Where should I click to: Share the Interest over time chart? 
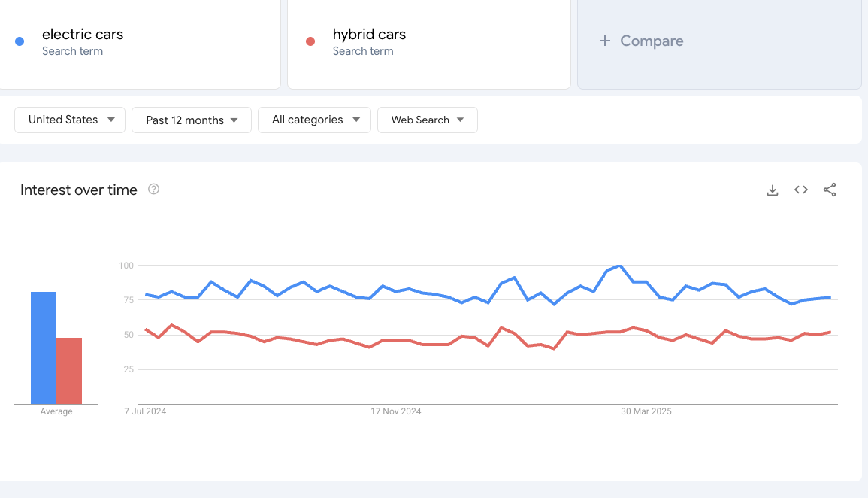830,190
